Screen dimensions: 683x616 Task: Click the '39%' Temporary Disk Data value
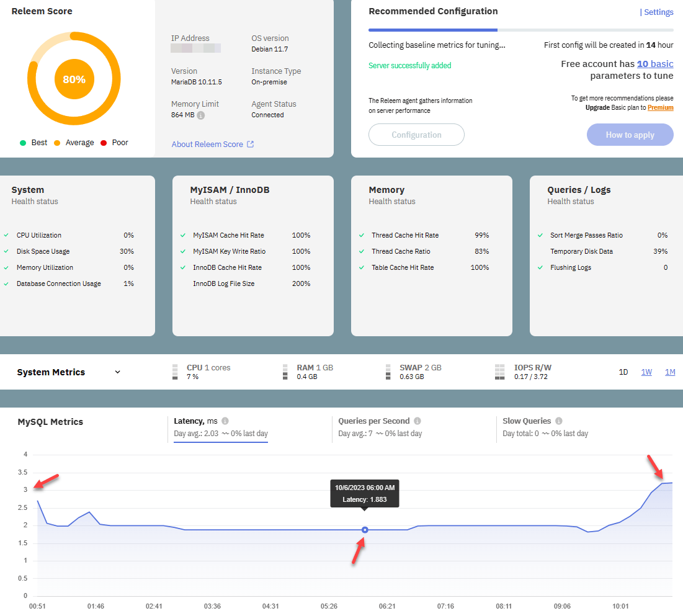(660, 251)
